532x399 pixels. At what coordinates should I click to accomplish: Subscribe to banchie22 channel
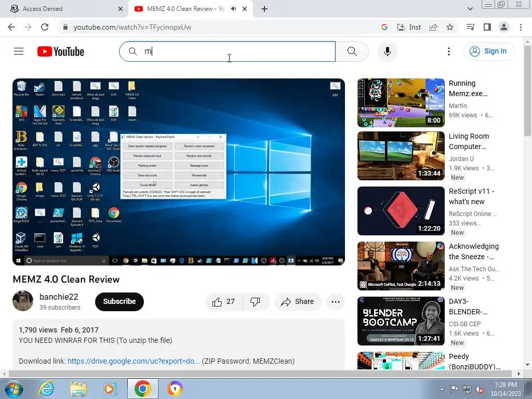119,302
